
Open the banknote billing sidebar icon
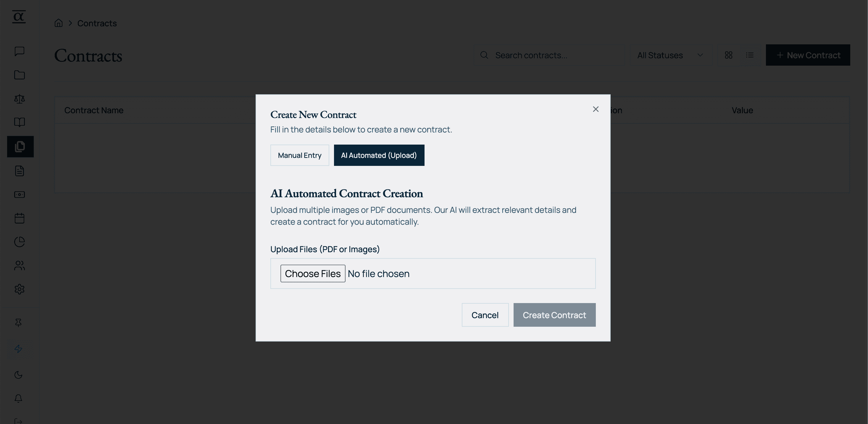(20, 195)
